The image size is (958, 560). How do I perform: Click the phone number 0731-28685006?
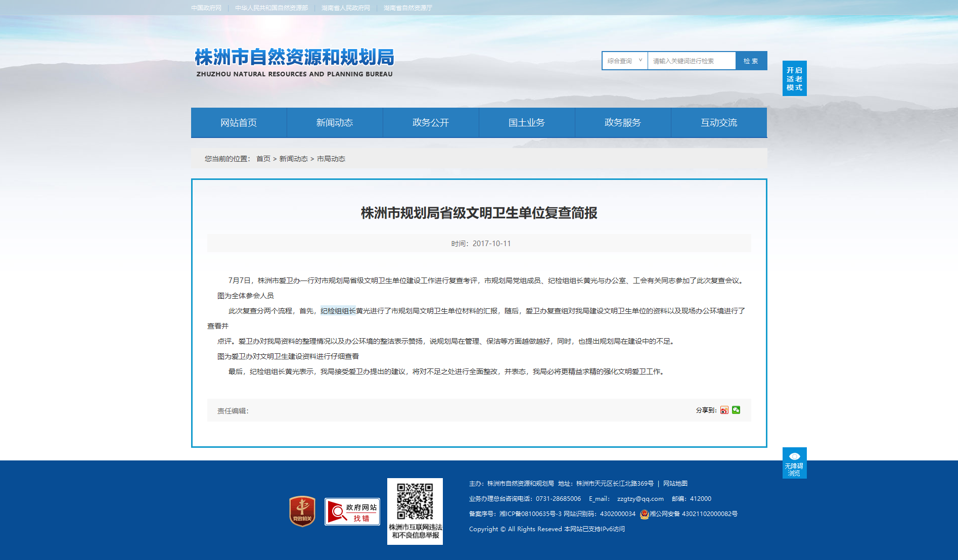[559, 499]
